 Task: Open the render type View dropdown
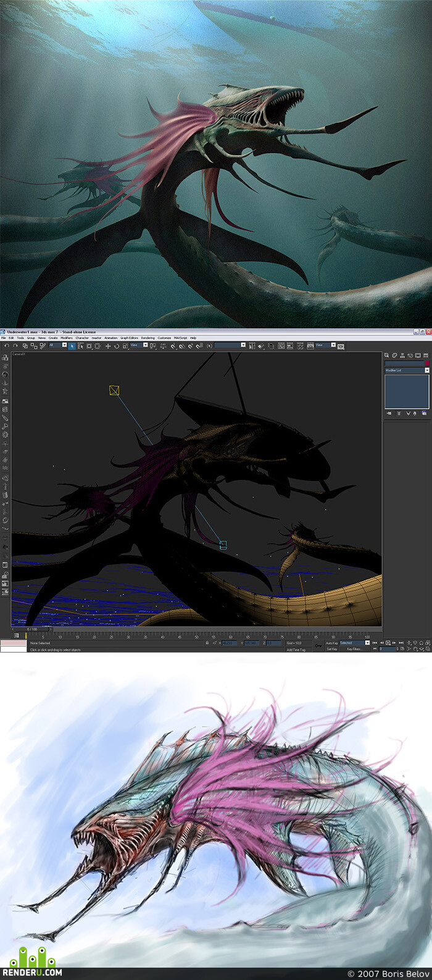pos(325,345)
